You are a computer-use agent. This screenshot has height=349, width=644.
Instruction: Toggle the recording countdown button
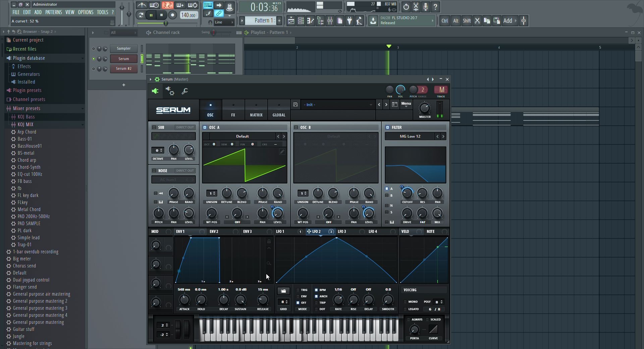coord(167,5)
